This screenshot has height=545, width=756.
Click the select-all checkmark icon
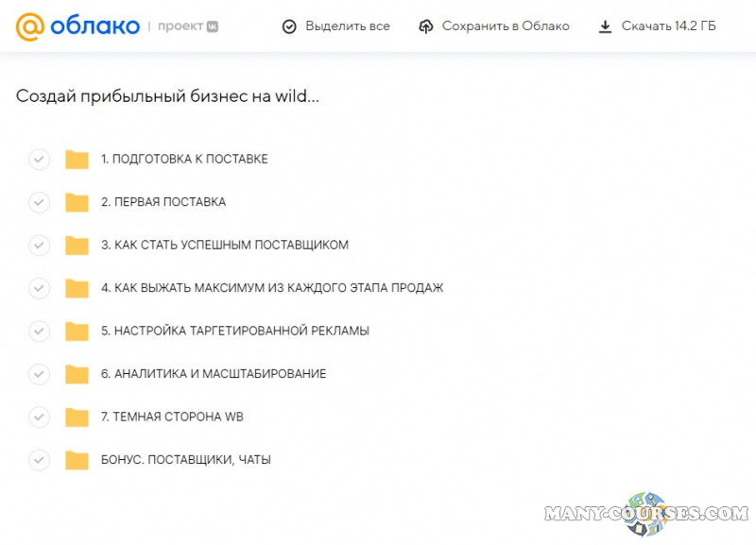[290, 26]
